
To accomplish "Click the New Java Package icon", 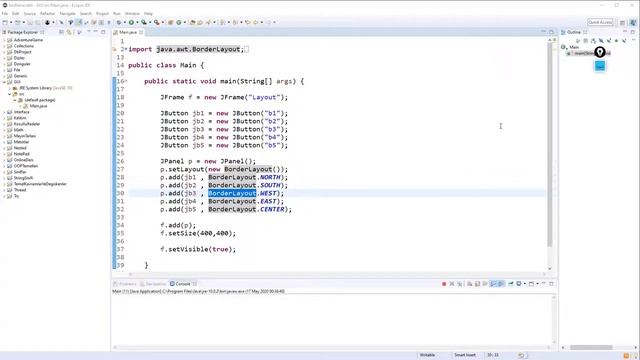I will (x=171, y=22).
